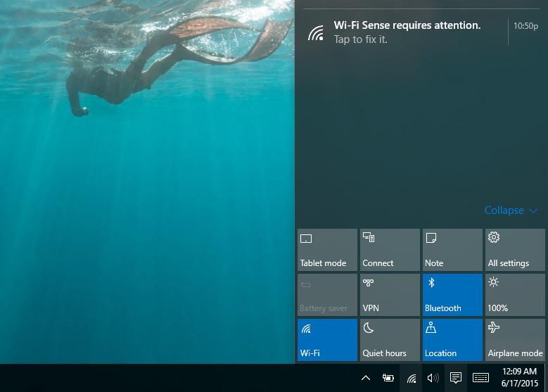548x392 pixels.
Task: Adjust brightness with the 100% tile
Action: [515, 295]
